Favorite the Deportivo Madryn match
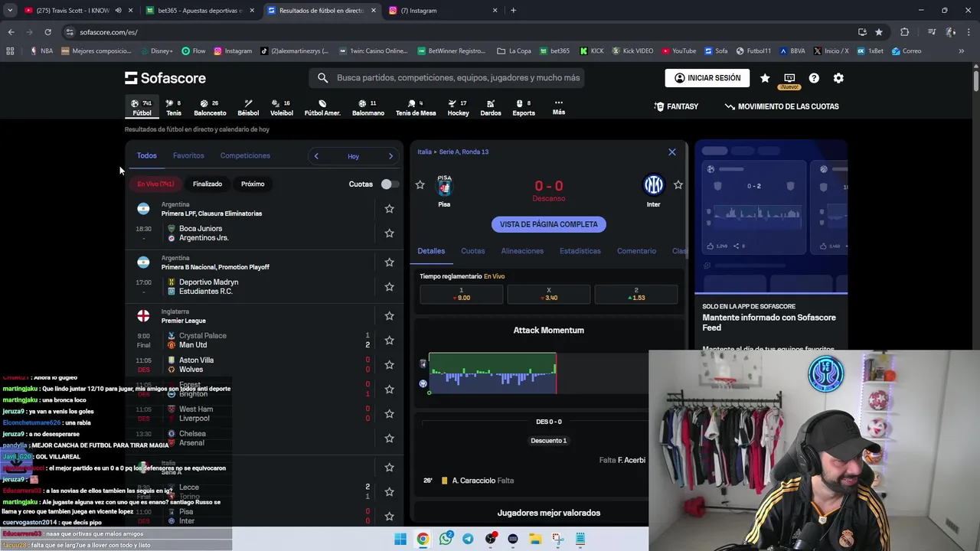This screenshot has width=980, height=551. (389, 287)
